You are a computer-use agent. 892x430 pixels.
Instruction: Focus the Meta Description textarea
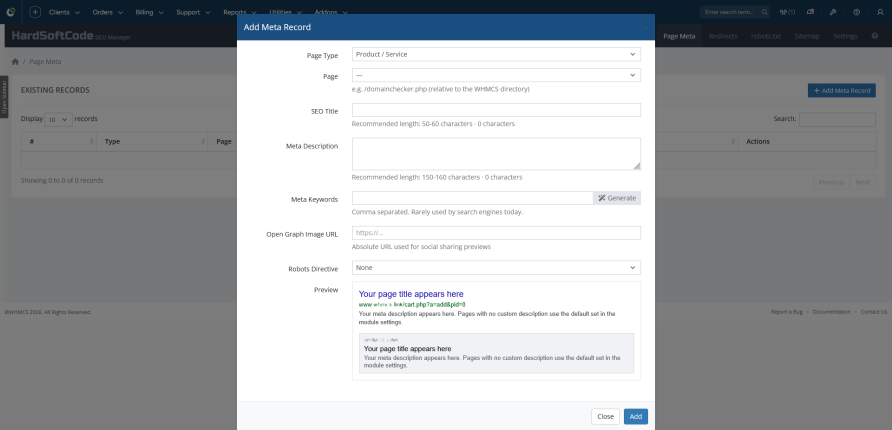click(496, 154)
